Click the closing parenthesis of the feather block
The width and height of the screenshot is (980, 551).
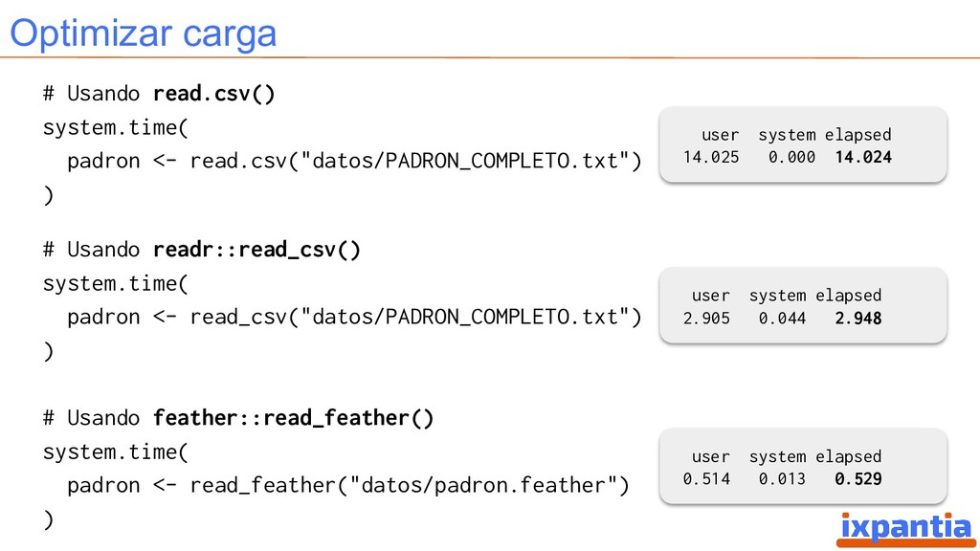click(x=48, y=519)
